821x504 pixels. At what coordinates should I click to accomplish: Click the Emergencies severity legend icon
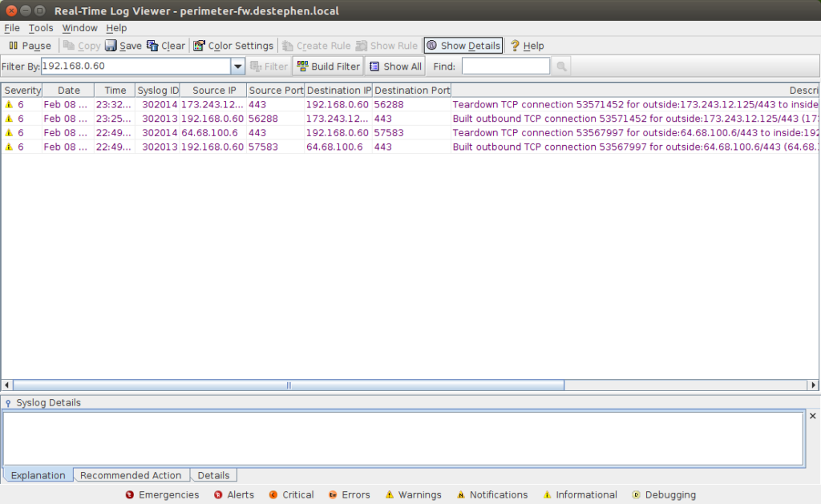pos(130,494)
